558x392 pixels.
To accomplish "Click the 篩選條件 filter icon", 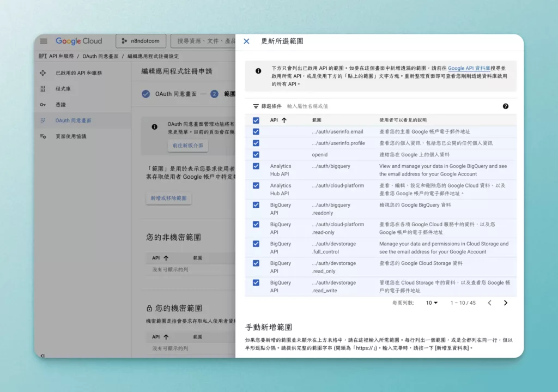I will click(x=256, y=106).
